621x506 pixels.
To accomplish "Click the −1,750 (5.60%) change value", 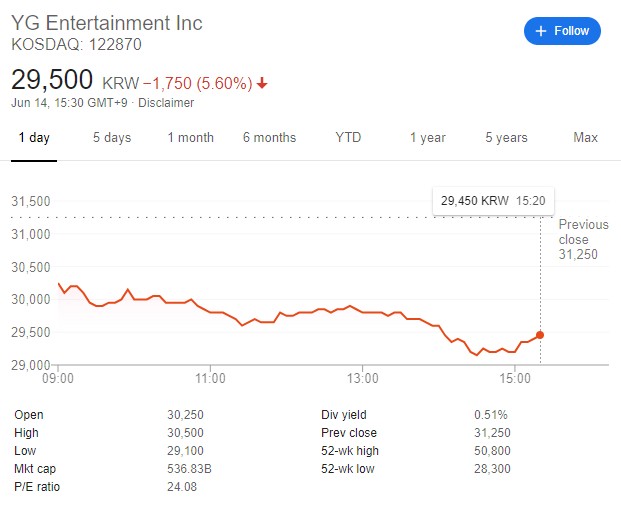I will (x=197, y=84).
